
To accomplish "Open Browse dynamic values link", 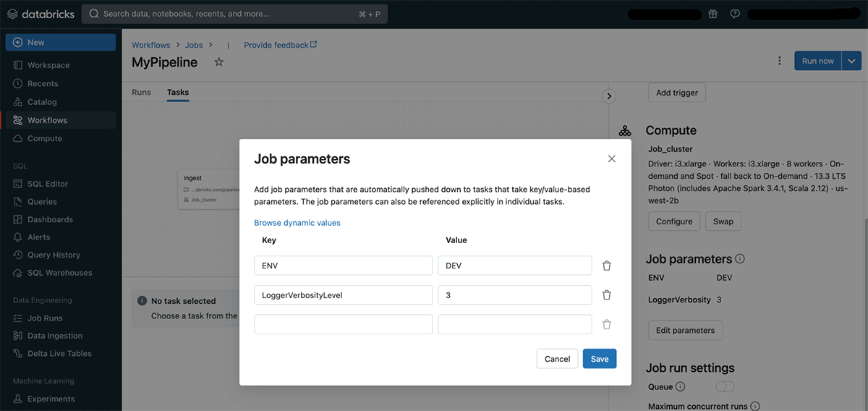I will tap(297, 223).
